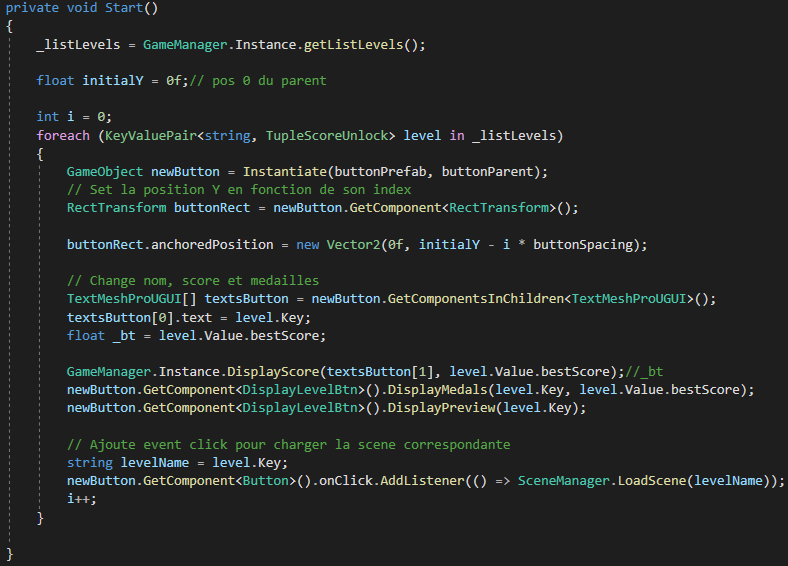Click the 'i++;' statement

[81, 499]
